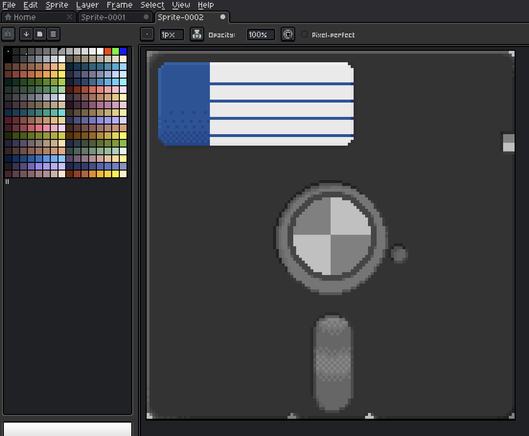529x436 pixels.
Task: Open the View menu
Action: click(x=181, y=5)
